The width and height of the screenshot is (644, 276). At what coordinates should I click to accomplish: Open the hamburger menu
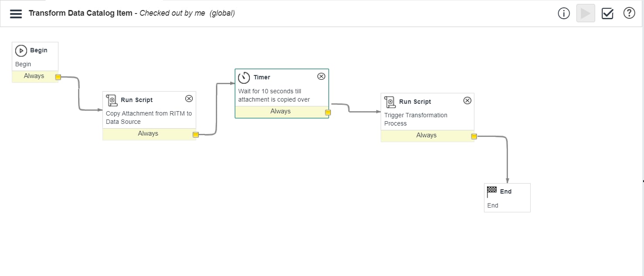click(x=16, y=14)
